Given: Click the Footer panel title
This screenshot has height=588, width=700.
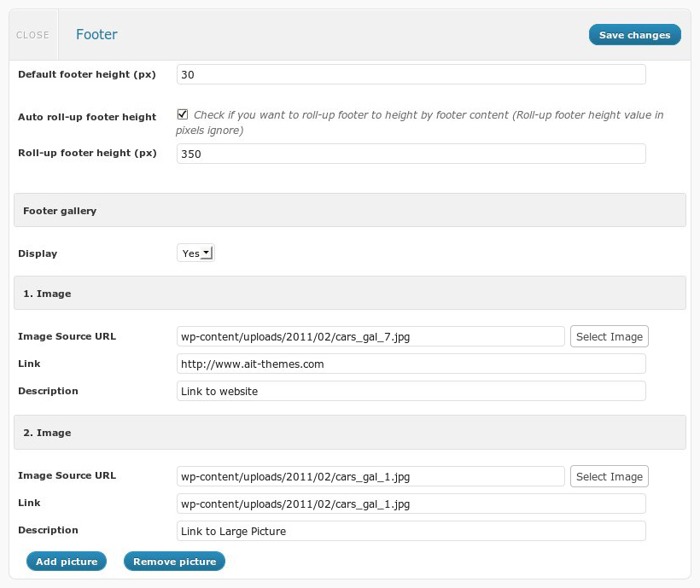Looking at the screenshot, I should click(96, 35).
